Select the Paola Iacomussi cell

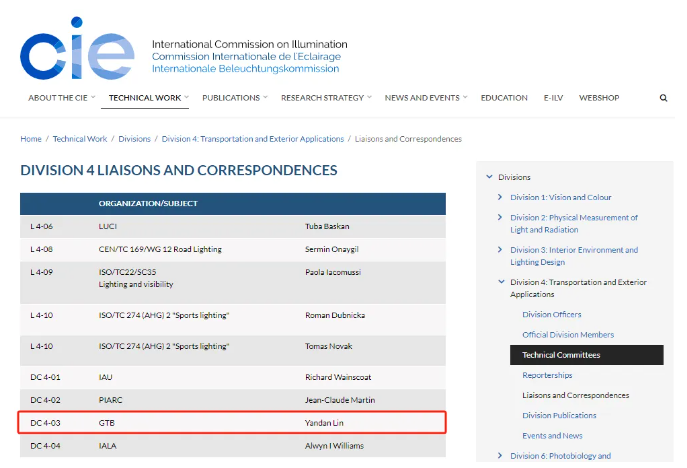333,272
